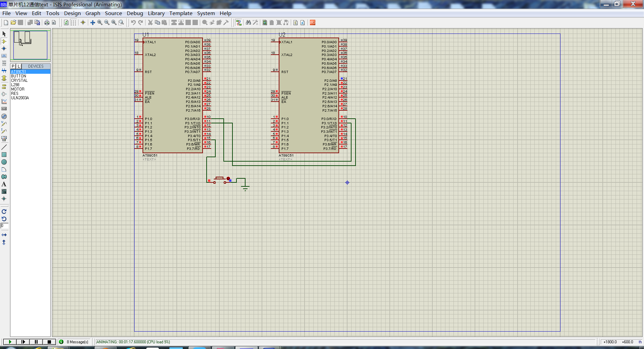Select the 2D Symbol tool

coord(4,191)
